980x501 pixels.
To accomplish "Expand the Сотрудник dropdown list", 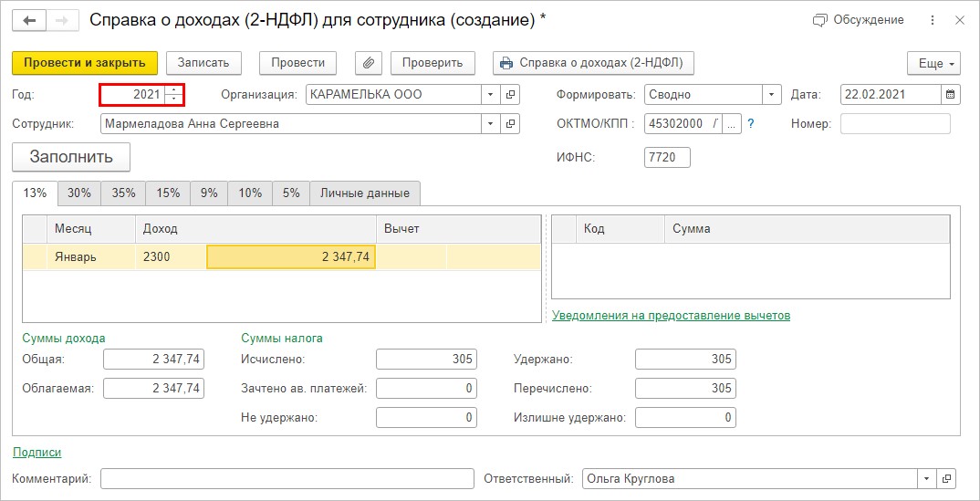I will 490,124.
